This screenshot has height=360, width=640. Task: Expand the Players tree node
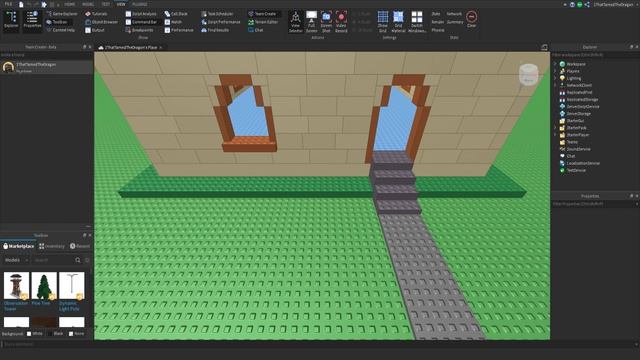coord(555,71)
